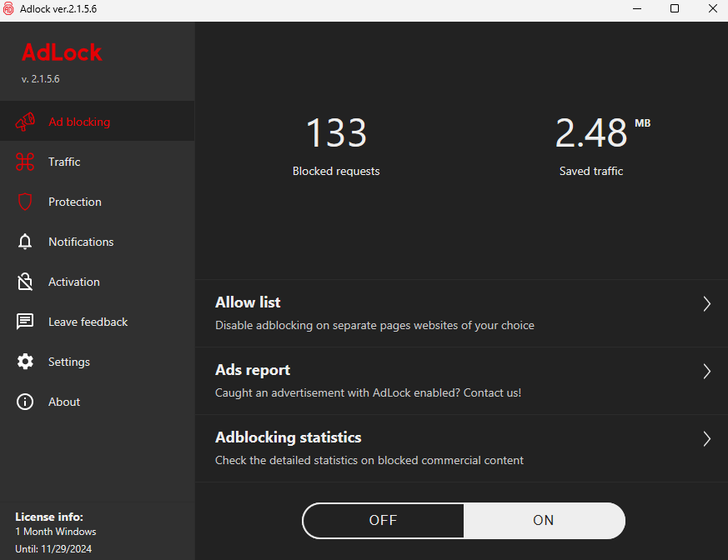Viewport: 728px width, 560px height.
Task: Click the "Blocked requests" label
Action: click(x=336, y=171)
